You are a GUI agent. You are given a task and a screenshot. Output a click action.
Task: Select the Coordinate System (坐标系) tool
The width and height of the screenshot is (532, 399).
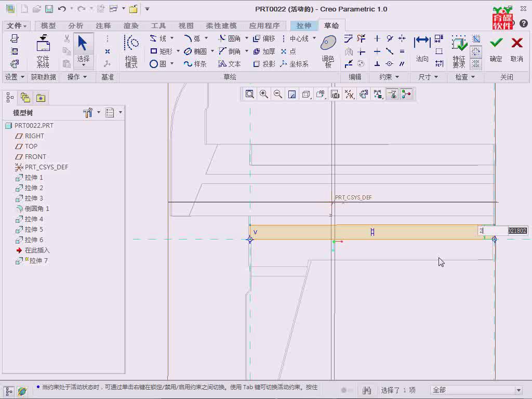click(295, 64)
